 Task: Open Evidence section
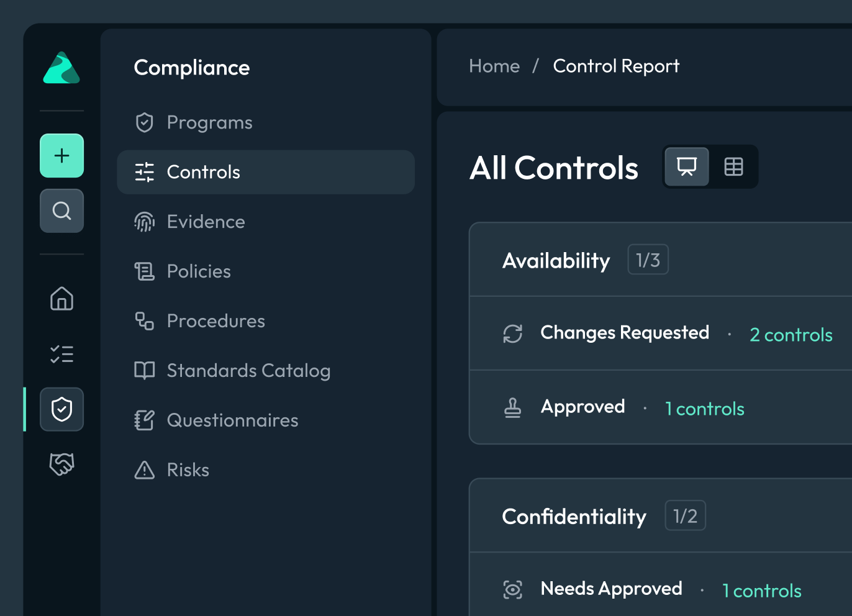[x=265, y=222]
